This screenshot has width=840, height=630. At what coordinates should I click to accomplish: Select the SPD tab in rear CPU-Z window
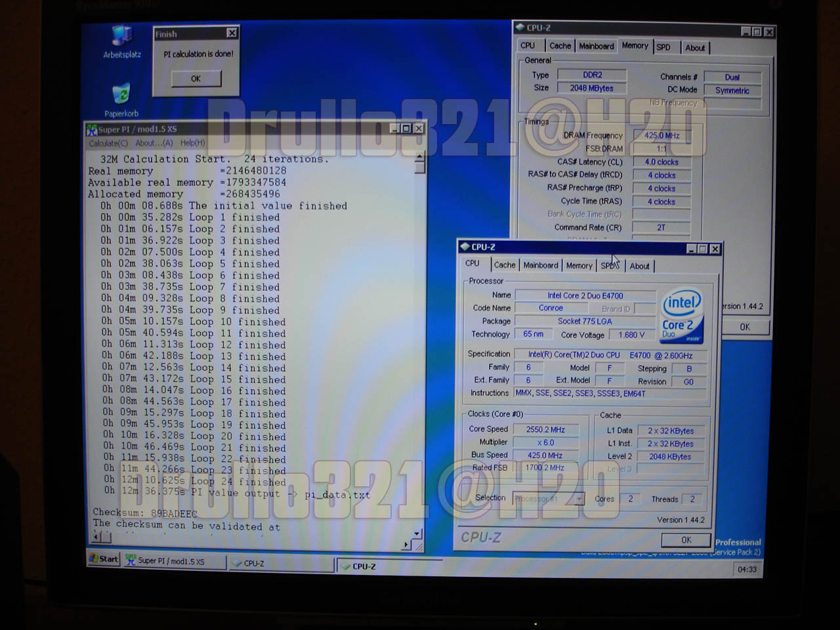coord(663,47)
